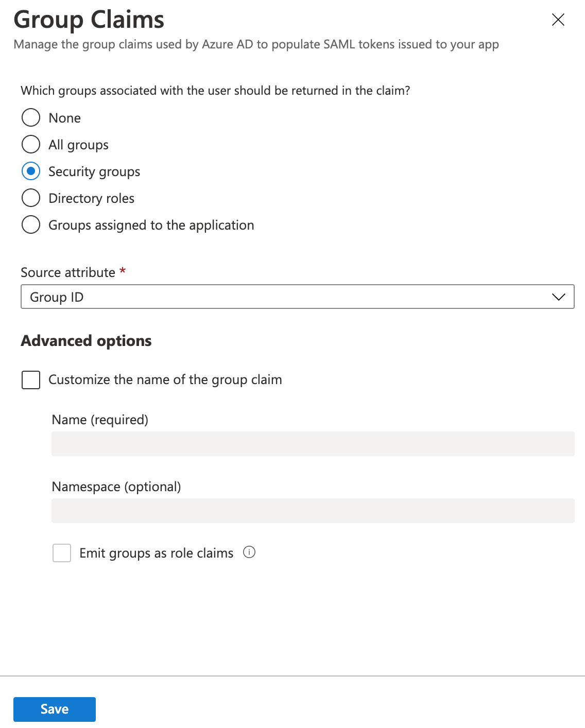585x728 pixels.
Task: Enable Customize the name of the group claim
Action: [31, 380]
